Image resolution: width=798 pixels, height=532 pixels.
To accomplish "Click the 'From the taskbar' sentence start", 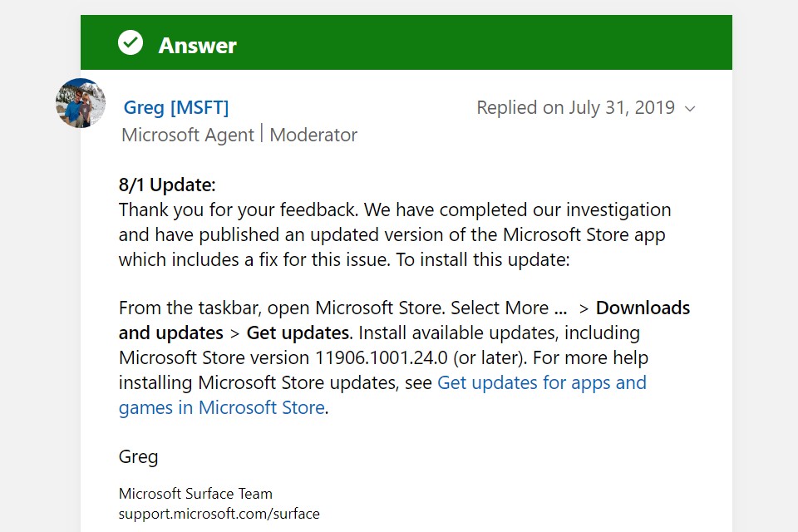I will tap(190, 308).
